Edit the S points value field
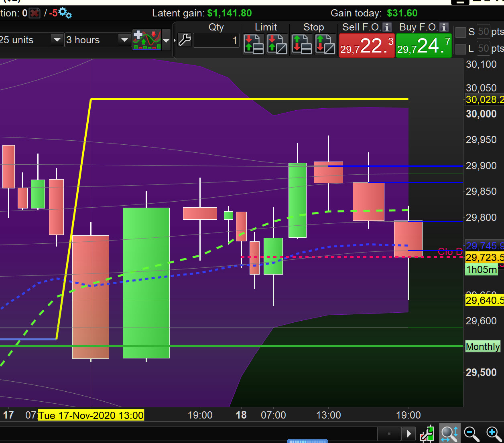Image resolution: width=504 pixels, height=443 pixels. 484,32
